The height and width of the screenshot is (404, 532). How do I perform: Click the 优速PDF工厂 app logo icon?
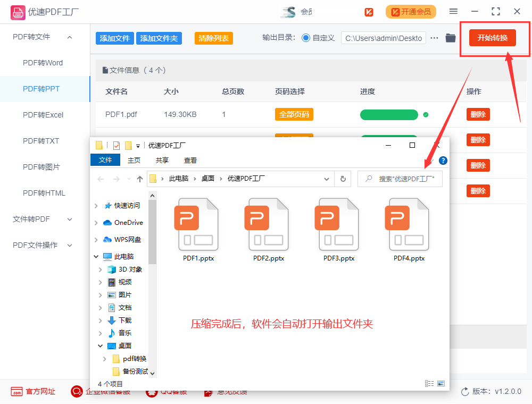[18, 12]
